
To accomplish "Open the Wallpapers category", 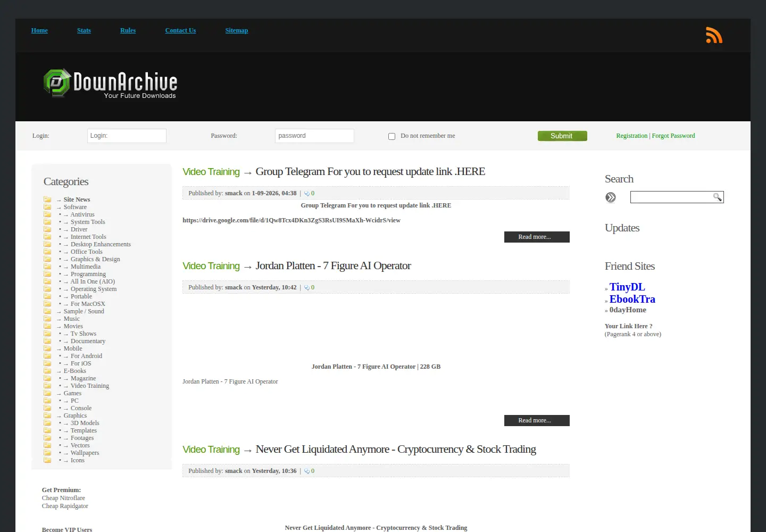I will click(x=85, y=453).
